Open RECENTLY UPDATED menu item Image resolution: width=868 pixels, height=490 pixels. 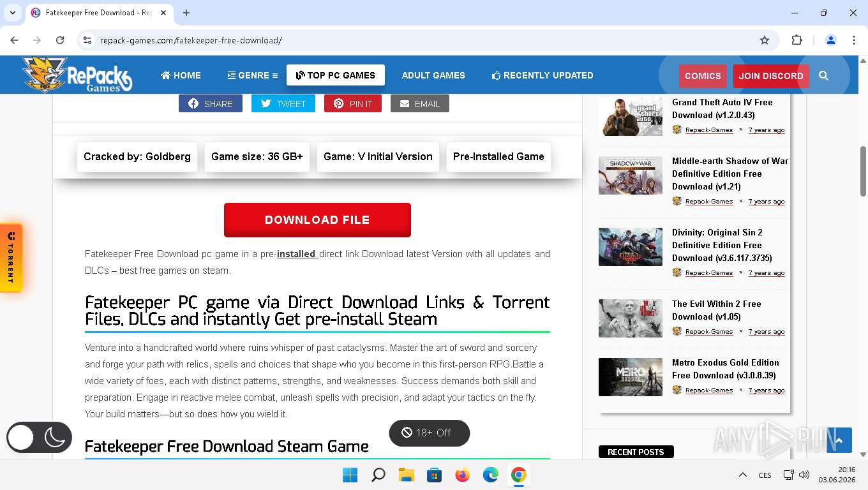[542, 75]
